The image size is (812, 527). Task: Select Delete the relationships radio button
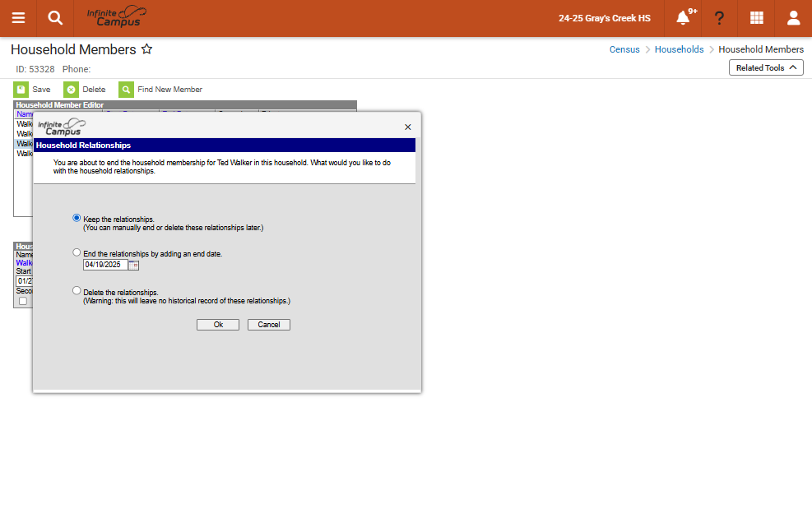click(77, 290)
